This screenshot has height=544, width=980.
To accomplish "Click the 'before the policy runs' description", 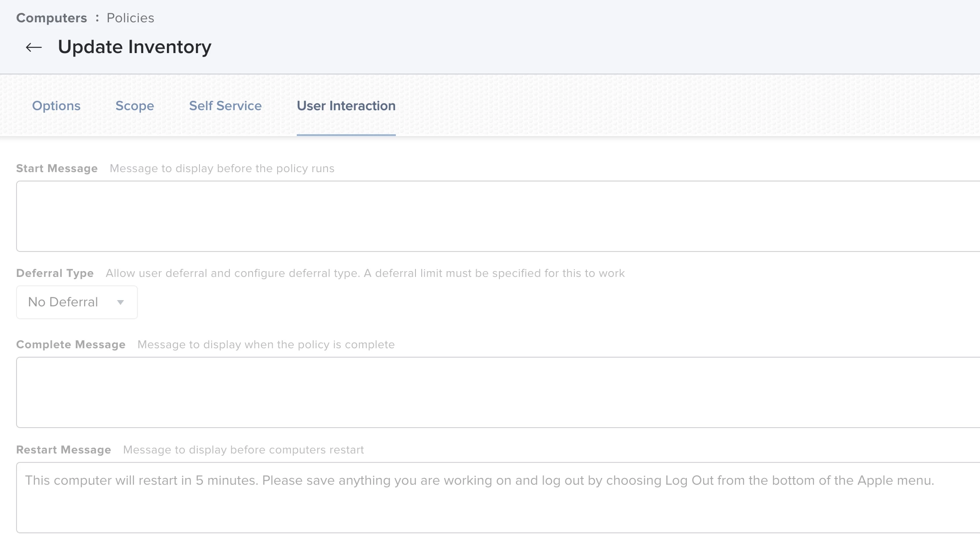I will pos(222,169).
